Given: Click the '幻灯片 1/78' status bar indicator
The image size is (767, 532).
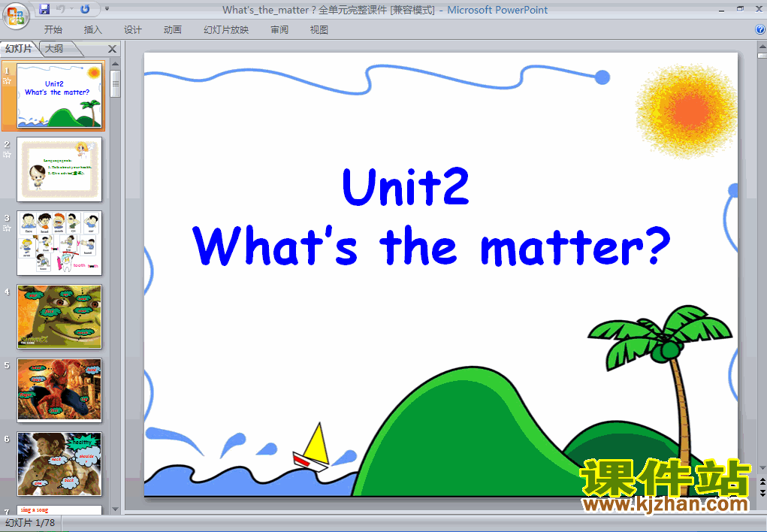Looking at the screenshot, I should (x=30, y=523).
